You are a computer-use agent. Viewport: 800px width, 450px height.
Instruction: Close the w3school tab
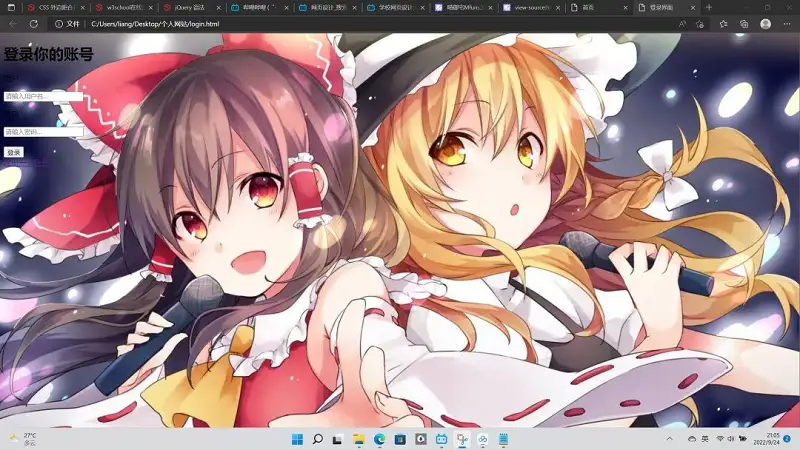tap(151, 8)
